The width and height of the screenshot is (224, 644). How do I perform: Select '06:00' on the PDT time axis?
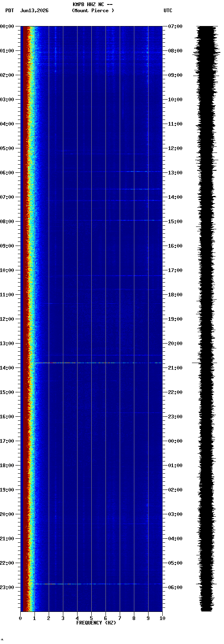[x=7, y=173]
